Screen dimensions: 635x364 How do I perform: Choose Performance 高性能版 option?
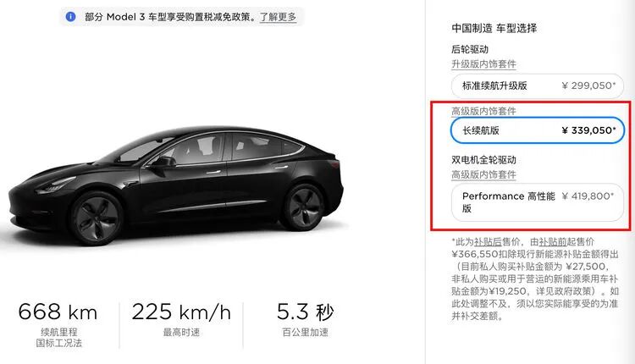click(538, 202)
